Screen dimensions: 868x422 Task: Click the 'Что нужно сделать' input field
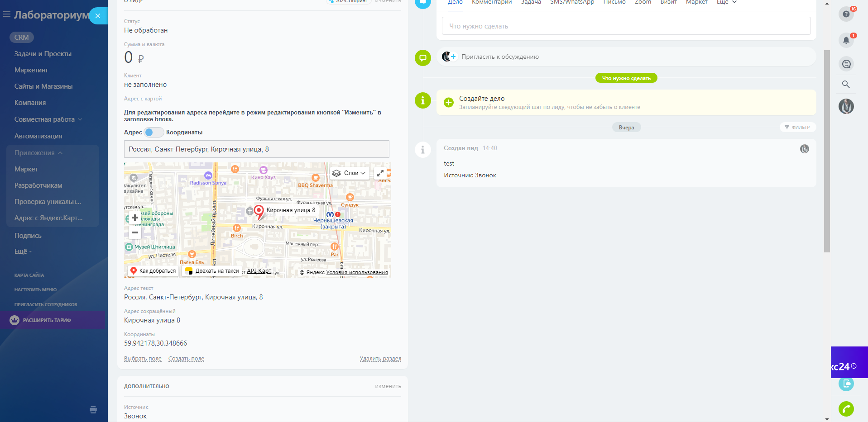click(626, 26)
